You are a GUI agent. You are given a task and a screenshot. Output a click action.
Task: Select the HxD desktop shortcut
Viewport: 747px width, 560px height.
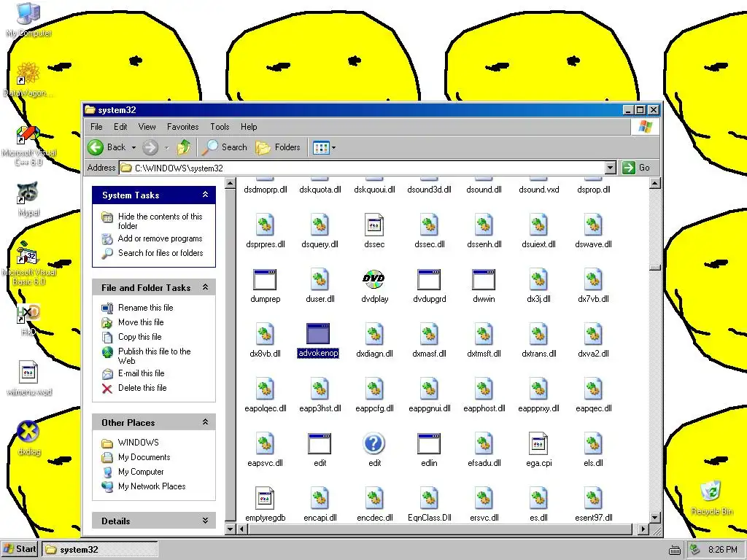pyautogui.click(x=28, y=313)
